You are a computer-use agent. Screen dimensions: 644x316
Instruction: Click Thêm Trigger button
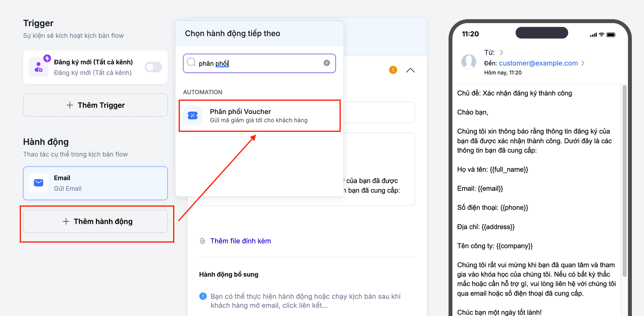[95, 105]
